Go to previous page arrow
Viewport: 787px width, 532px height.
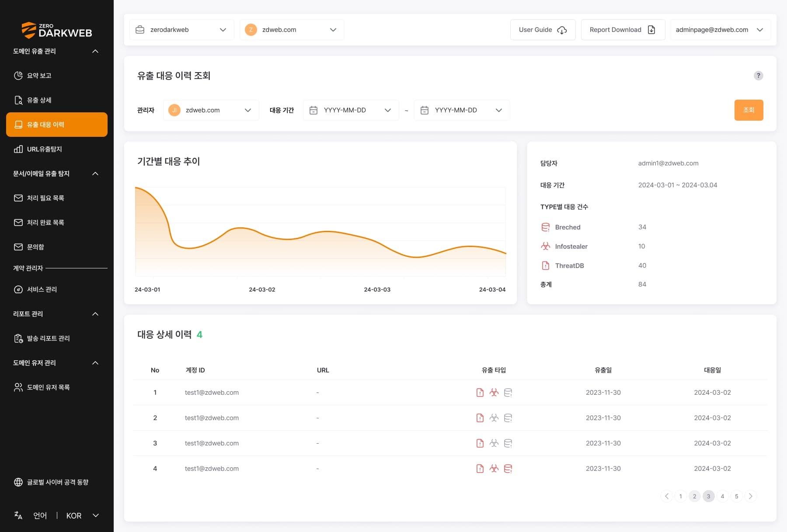pos(667,496)
